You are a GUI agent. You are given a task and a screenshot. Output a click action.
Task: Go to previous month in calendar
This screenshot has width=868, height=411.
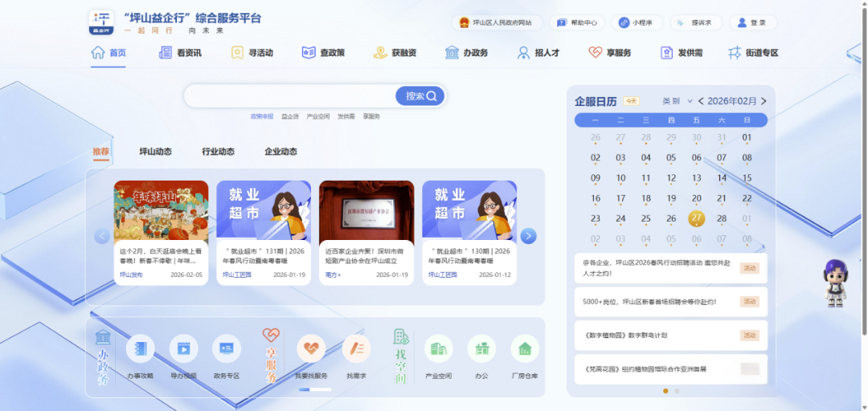(701, 101)
